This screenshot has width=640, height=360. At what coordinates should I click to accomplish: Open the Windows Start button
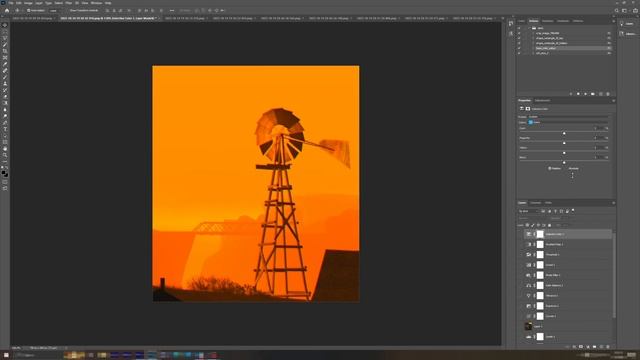[x=6, y=355]
